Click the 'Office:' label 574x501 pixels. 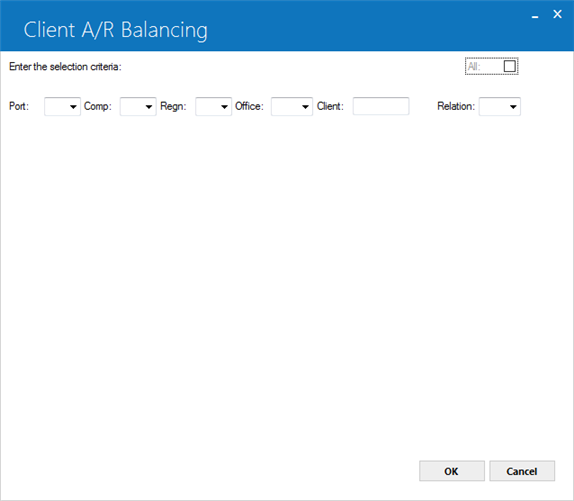click(249, 106)
